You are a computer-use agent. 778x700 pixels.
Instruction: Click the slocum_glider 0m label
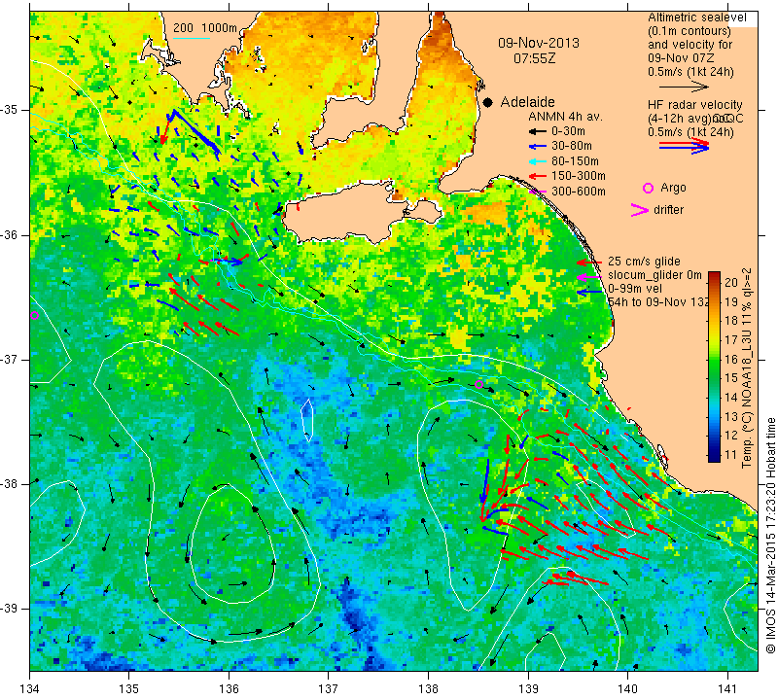[654, 275]
